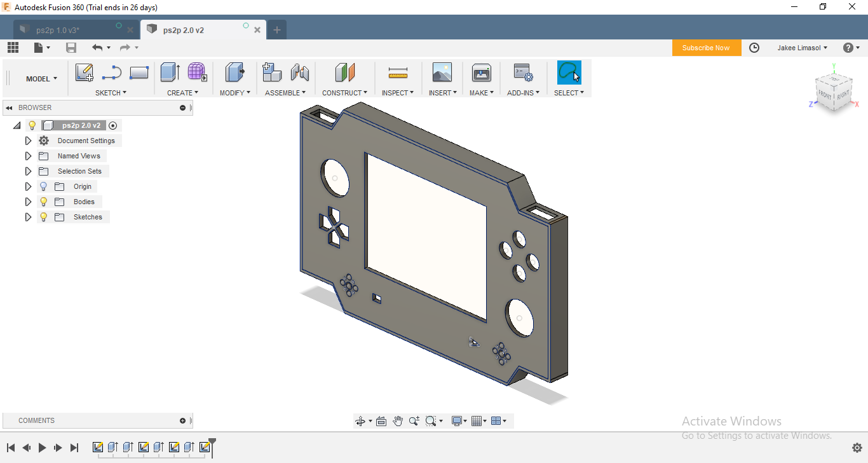Viewport: 868px width, 463px height.
Task: Play the timeline
Action: click(x=42, y=448)
